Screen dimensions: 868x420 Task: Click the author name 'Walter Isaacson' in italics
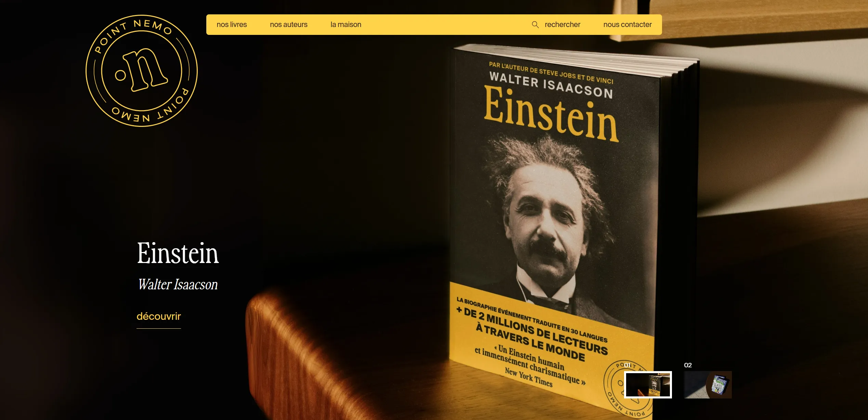178,285
